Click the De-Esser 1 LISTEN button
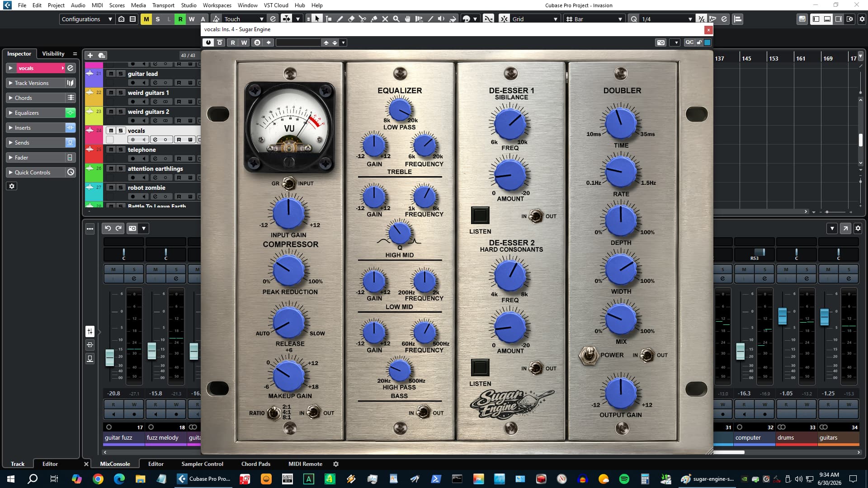The height and width of the screenshot is (488, 868). [480, 215]
